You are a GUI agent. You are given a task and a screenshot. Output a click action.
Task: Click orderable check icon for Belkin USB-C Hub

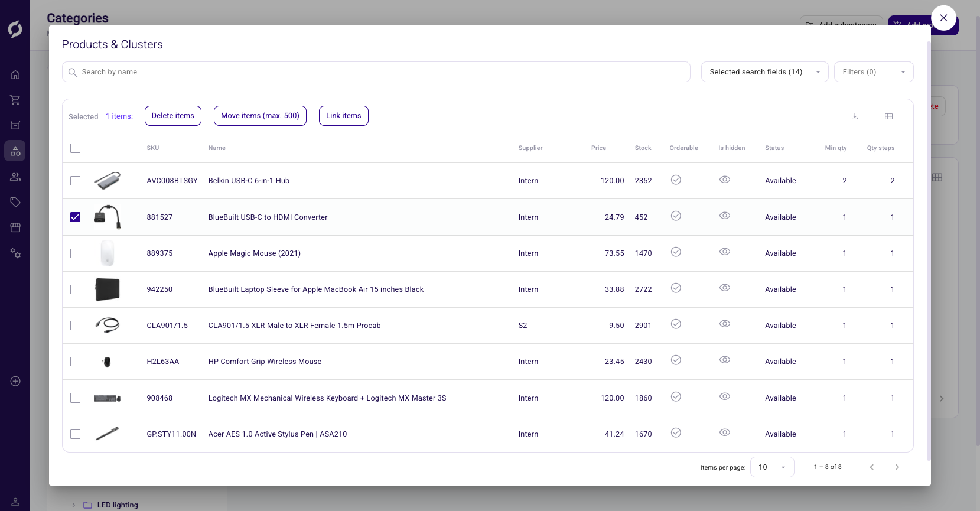(676, 180)
